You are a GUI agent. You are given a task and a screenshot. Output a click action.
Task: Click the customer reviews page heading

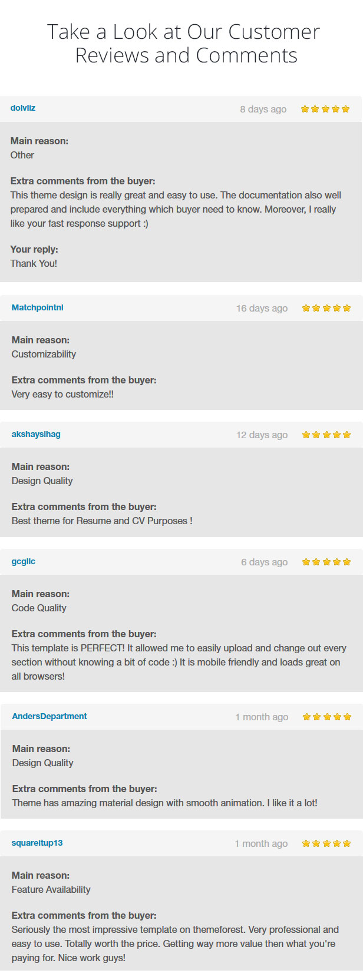point(184,43)
